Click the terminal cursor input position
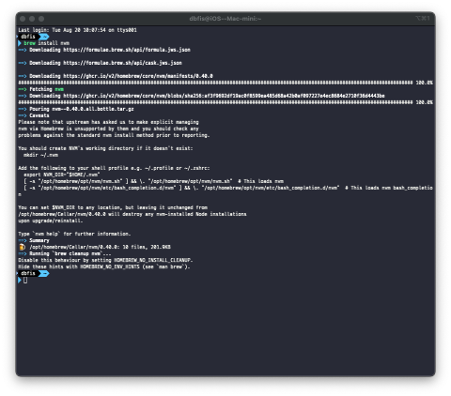The height and width of the screenshot is (396, 451). [x=25, y=281]
